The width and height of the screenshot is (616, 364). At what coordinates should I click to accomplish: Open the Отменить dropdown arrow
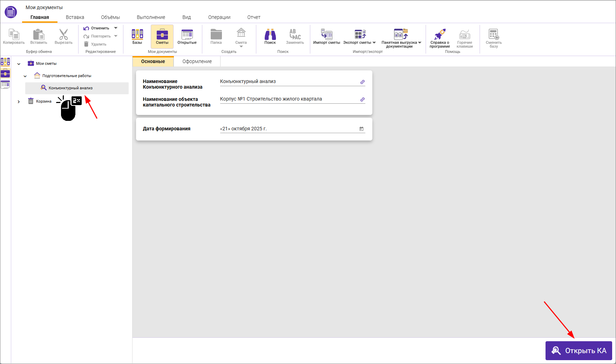[x=116, y=28]
